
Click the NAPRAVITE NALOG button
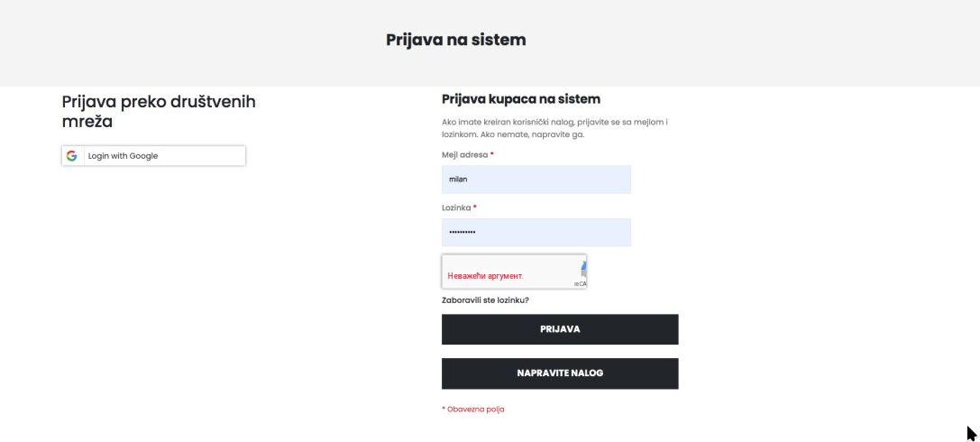tap(559, 373)
